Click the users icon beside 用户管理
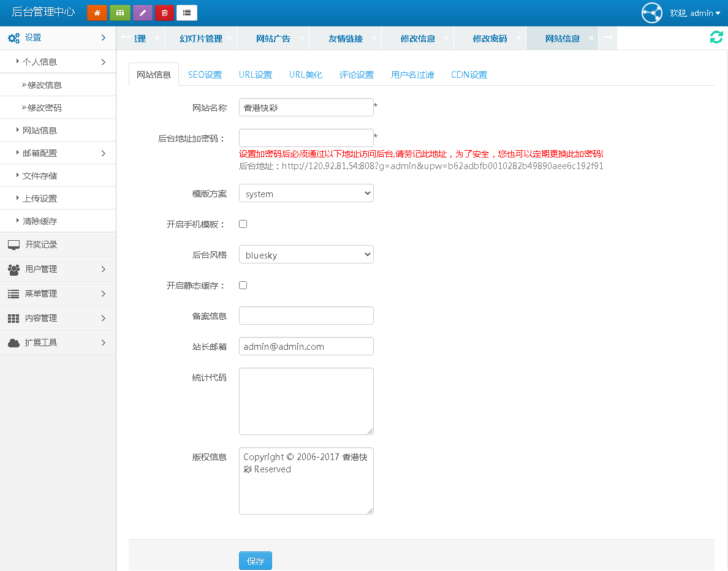 13,269
